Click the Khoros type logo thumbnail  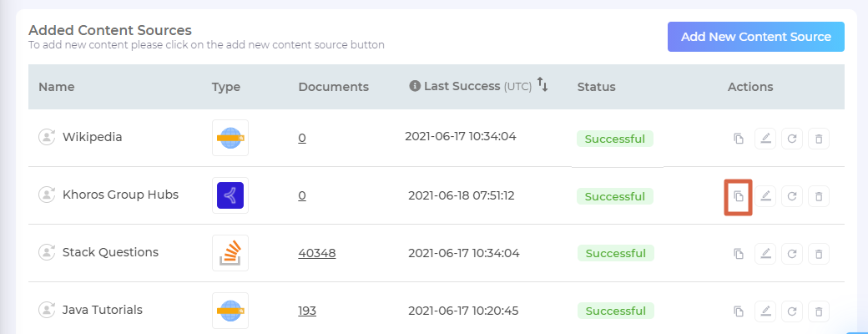click(x=230, y=195)
